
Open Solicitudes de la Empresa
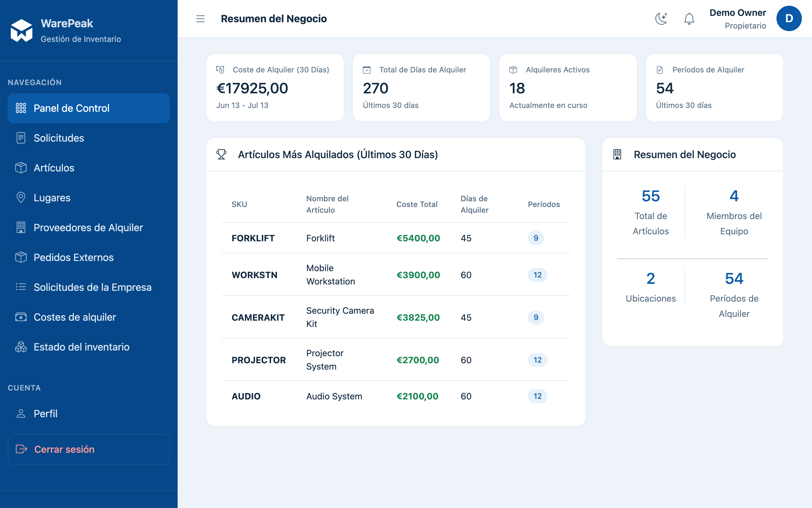point(88,287)
